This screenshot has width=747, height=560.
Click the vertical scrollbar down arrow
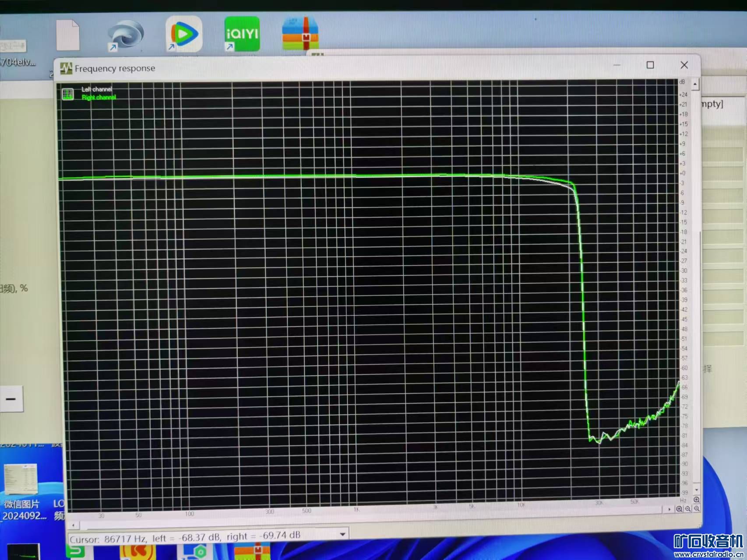tap(696, 490)
